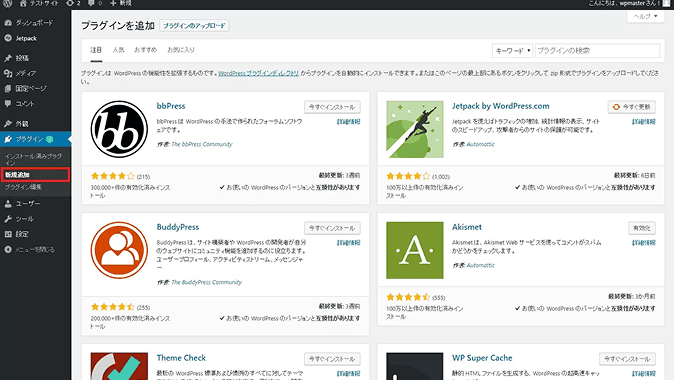This screenshot has width=674, height=380.
Task: Open the Theme Check title link
Action: (x=181, y=358)
